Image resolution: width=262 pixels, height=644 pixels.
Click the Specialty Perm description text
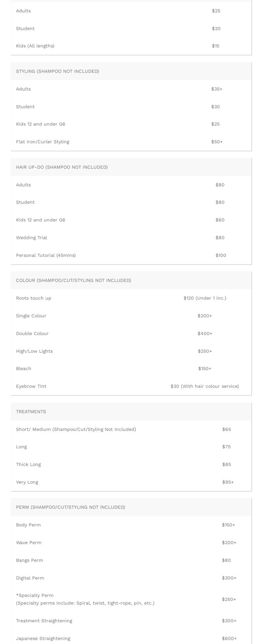(x=85, y=603)
